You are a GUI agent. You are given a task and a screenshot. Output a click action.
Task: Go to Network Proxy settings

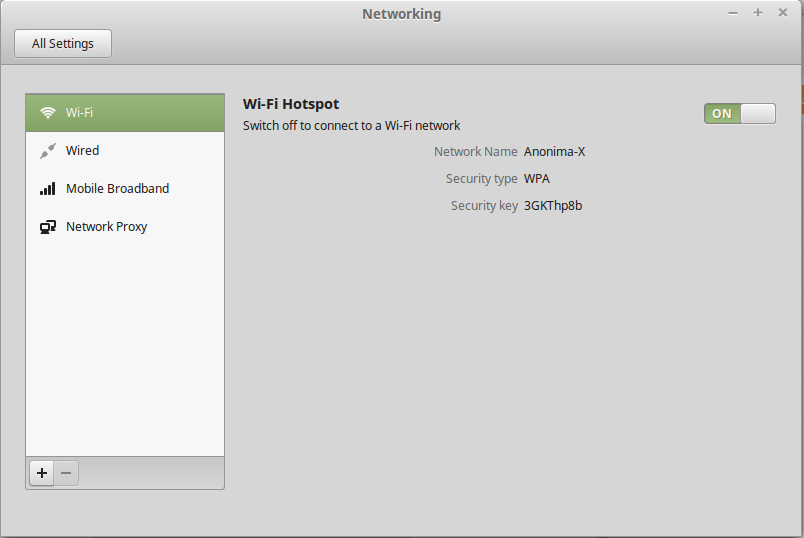106,227
